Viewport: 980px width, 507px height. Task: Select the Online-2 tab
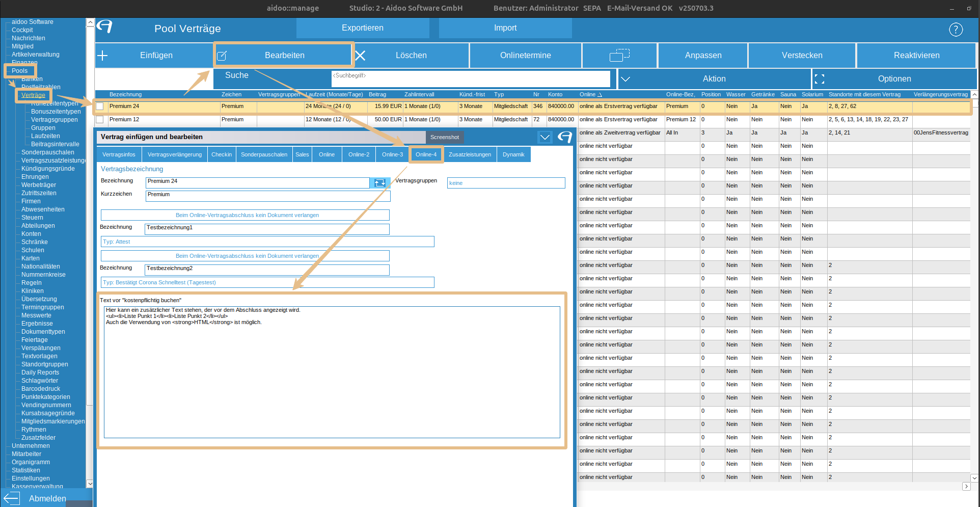pos(359,154)
